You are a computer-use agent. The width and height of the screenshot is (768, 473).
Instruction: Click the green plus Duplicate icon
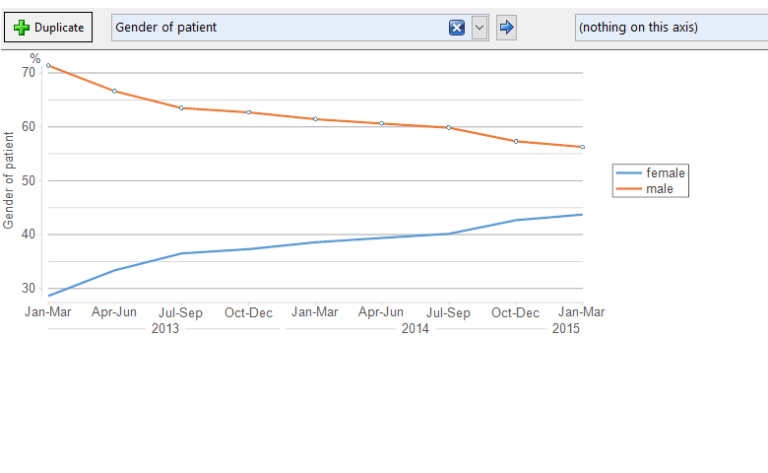(21, 27)
